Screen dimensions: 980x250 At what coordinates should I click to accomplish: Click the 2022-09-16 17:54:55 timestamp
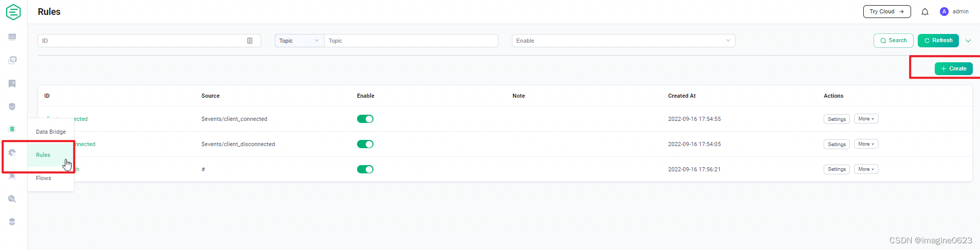[x=694, y=119]
